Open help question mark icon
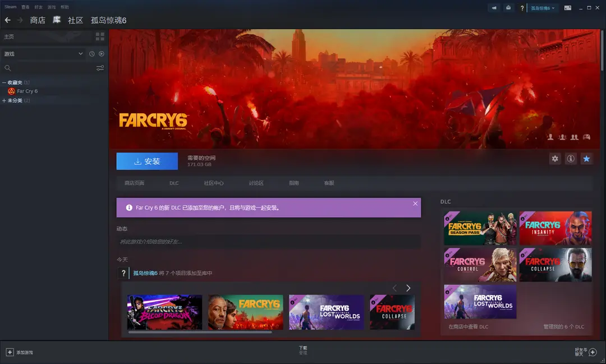 point(522,8)
